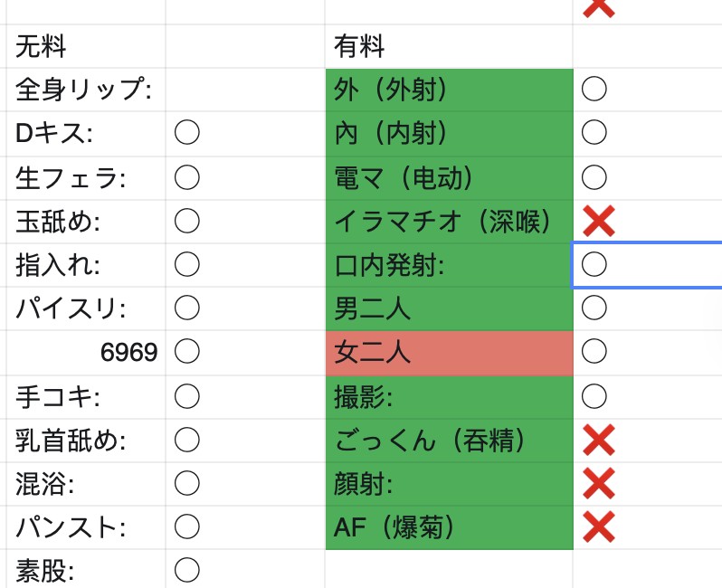
Task: Select the 無料 header cell
Action: click(86, 46)
